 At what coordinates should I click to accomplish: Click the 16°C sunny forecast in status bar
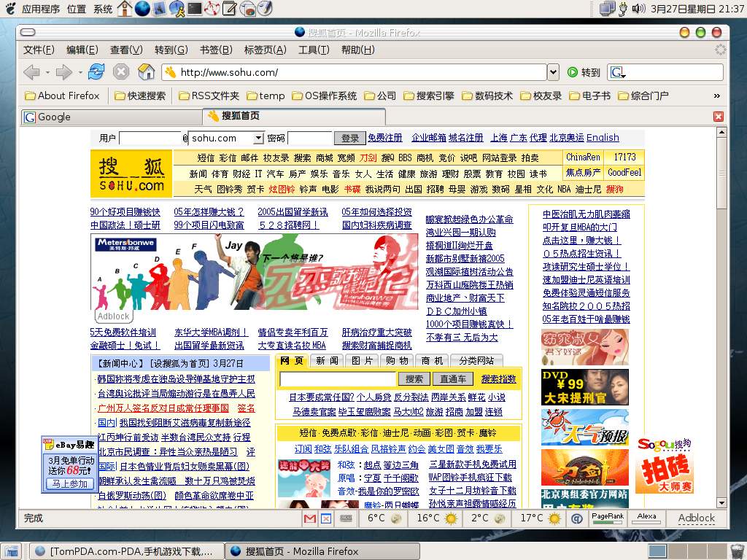[x=436, y=518]
